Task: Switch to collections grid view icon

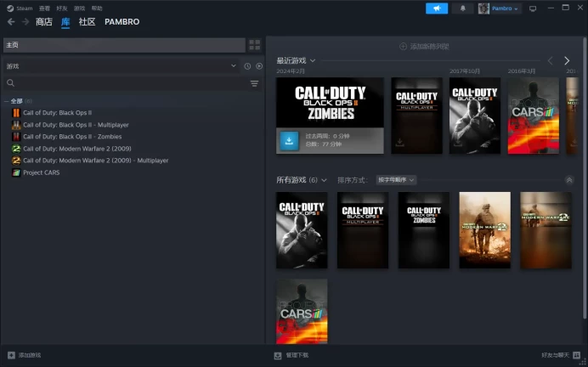Action: coord(255,45)
